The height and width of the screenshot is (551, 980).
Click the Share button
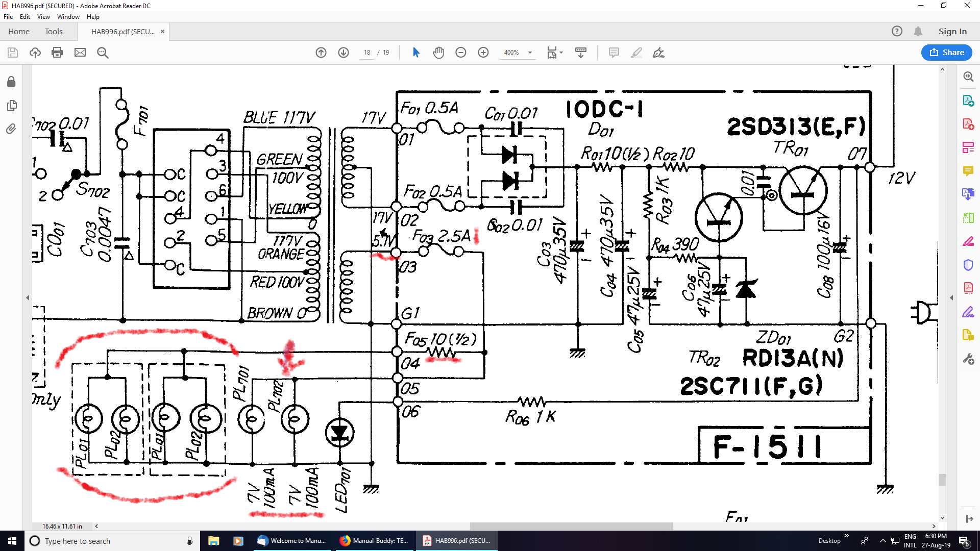click(x=947, y=53)
